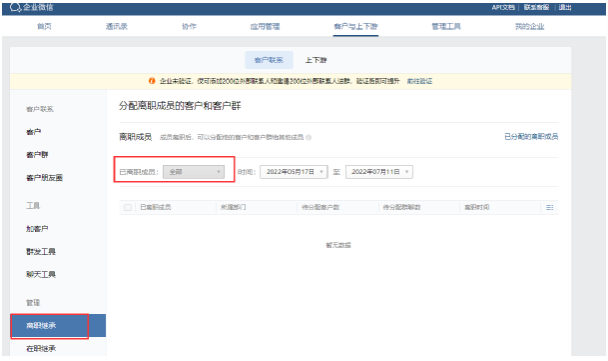Click 退出 to log out
608x361 pixels.
(x=565, y=7)
